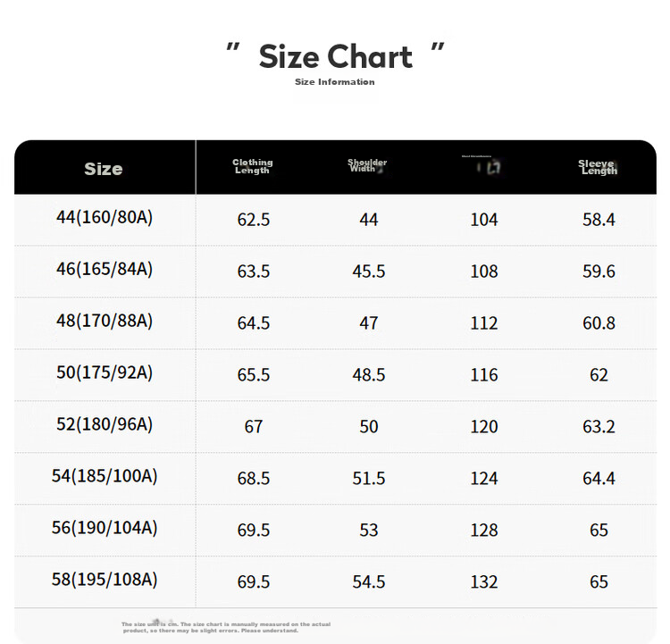Click clothing length value '67'
Viewport: 670px width, 644px height.
254,426
